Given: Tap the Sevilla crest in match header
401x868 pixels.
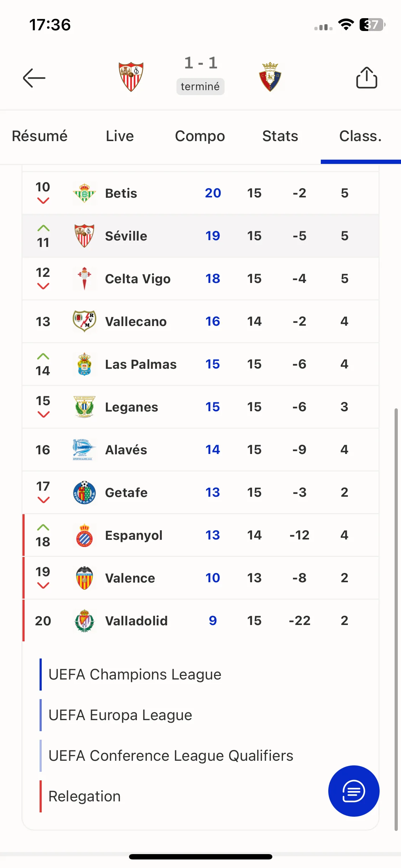Looking at the screenshot, I should coord(131,77).
